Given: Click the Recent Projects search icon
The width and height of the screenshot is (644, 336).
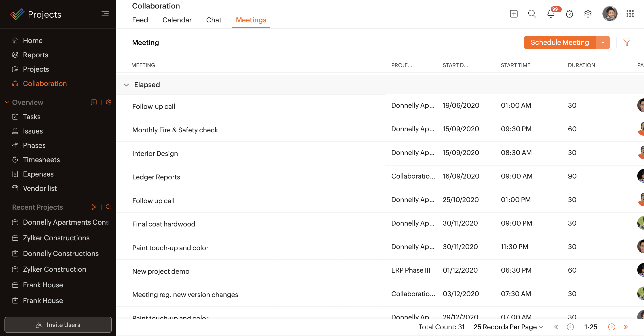Looking at the screenshot, I should [108, 207].
